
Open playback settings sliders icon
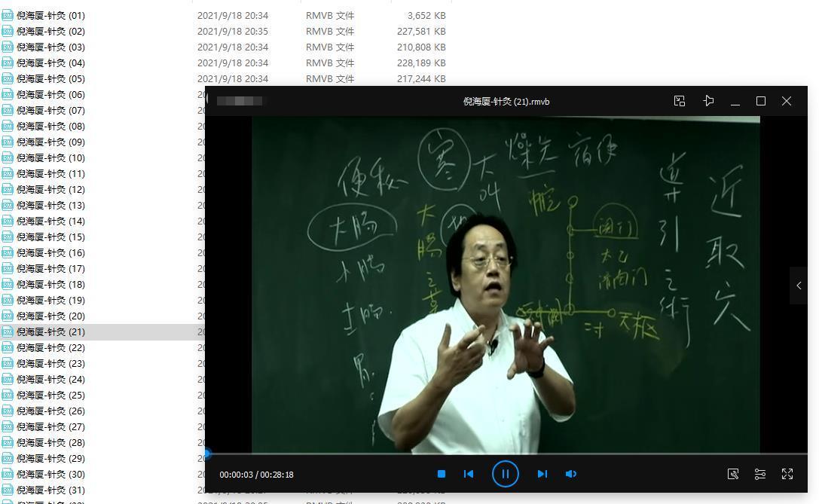[760, 474]
